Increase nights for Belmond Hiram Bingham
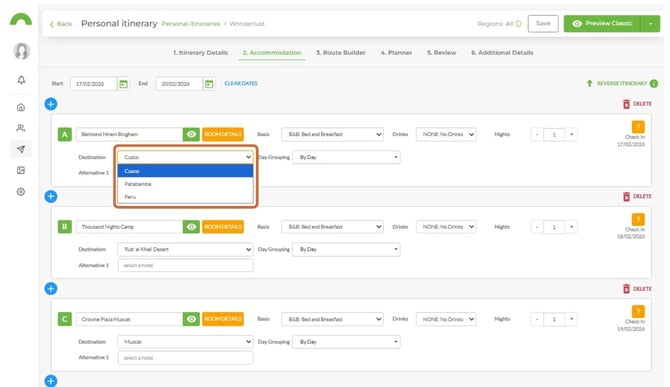This screenshot has height=387, width=670. (x=571, y=135)
